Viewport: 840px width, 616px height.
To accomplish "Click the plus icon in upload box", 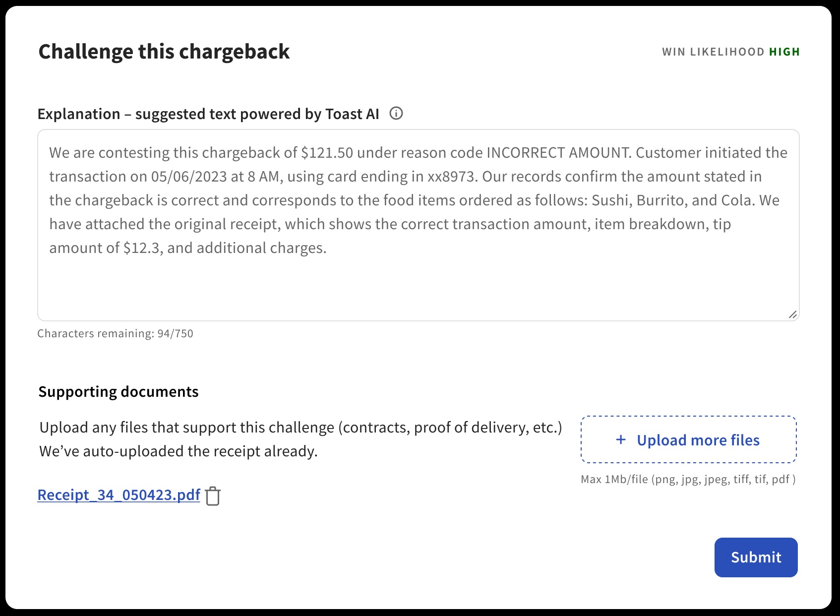I will pos(620,439).
